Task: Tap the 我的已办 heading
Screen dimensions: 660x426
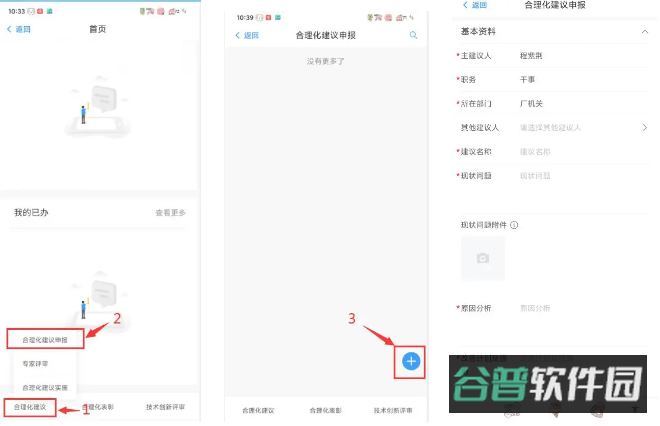Action: coord(31,213)
